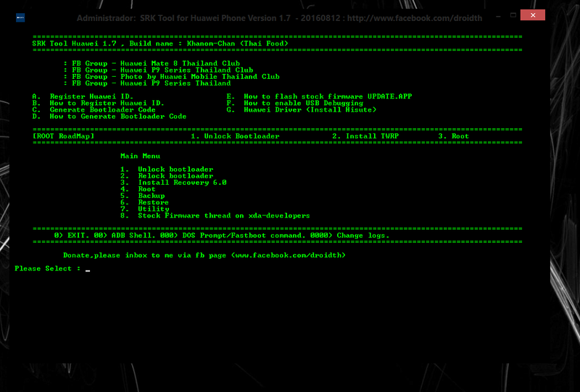Click option D 'How to Generate Bootloader Code'
The height and width of the screenshot is (392, 580).
pyautogui.click(x=109, y=117)
